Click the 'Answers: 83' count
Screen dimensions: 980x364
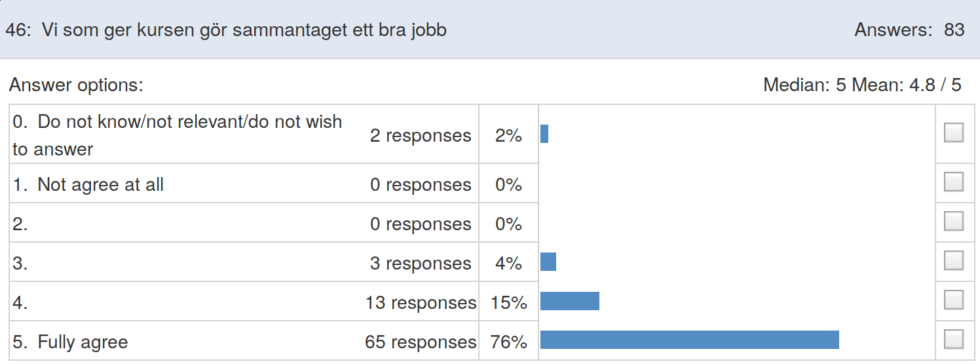coord(909,30)
